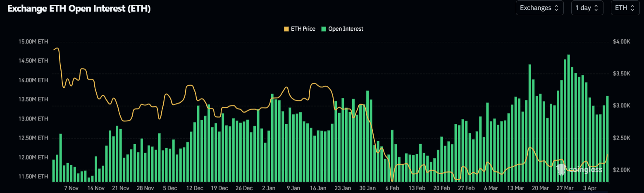Expand the 1 day timeframe selector
Screen dimensions: 644x193
587,8
